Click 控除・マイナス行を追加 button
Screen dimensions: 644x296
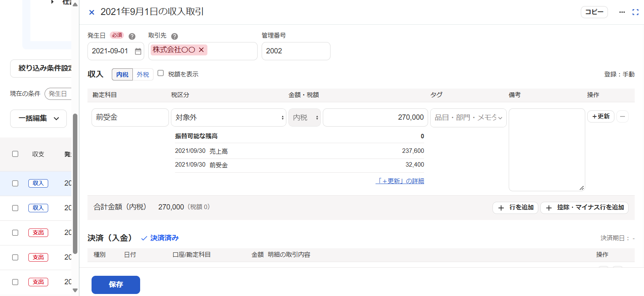[x=584, y=207]
